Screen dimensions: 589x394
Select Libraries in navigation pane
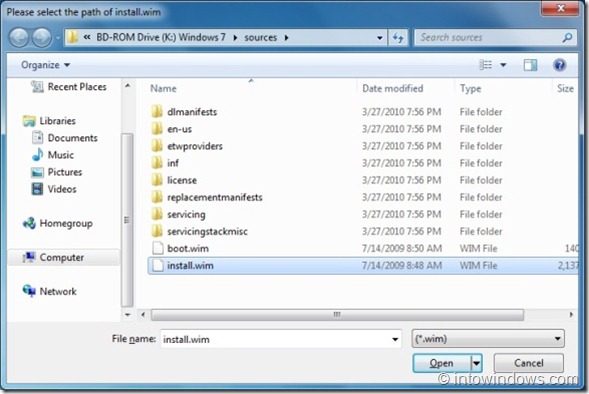coord(57,121)
